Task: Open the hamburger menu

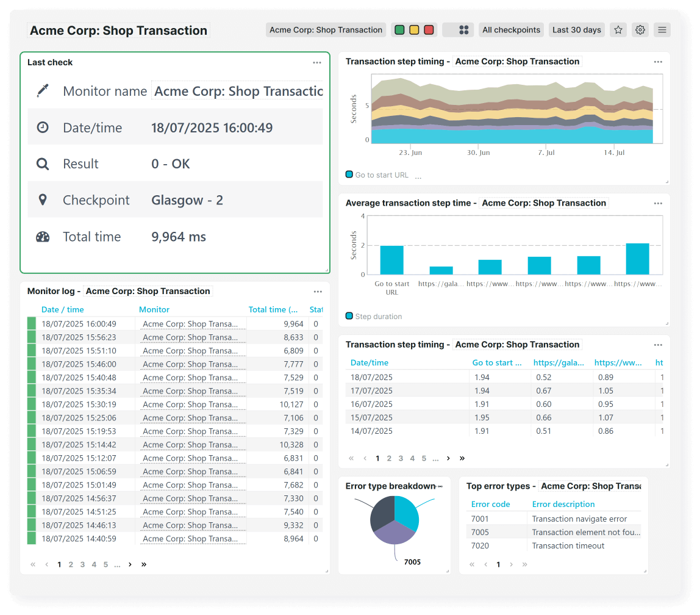Action: [662, 29]
